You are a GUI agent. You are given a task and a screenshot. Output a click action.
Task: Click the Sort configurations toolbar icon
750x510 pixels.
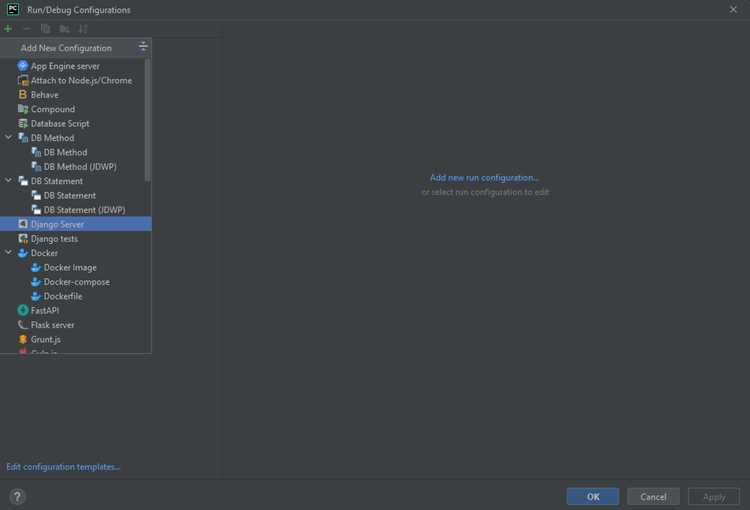[83, 29]
